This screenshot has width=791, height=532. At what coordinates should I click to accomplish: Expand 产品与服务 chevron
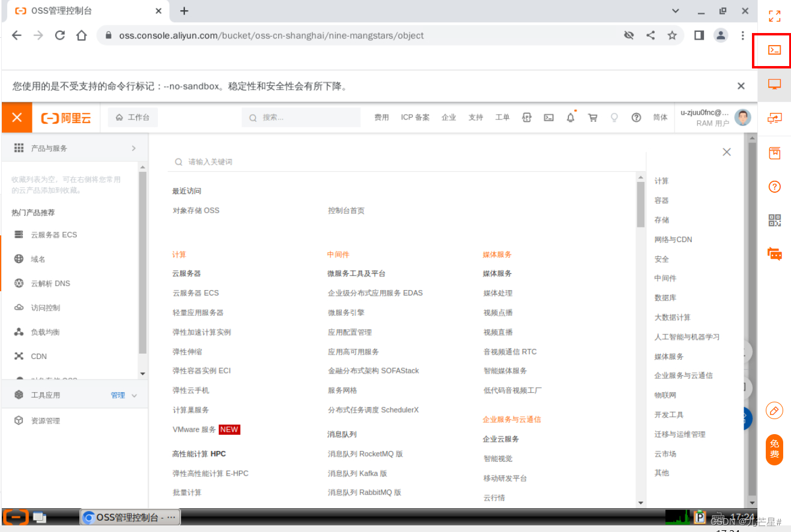tap(133, 148)
